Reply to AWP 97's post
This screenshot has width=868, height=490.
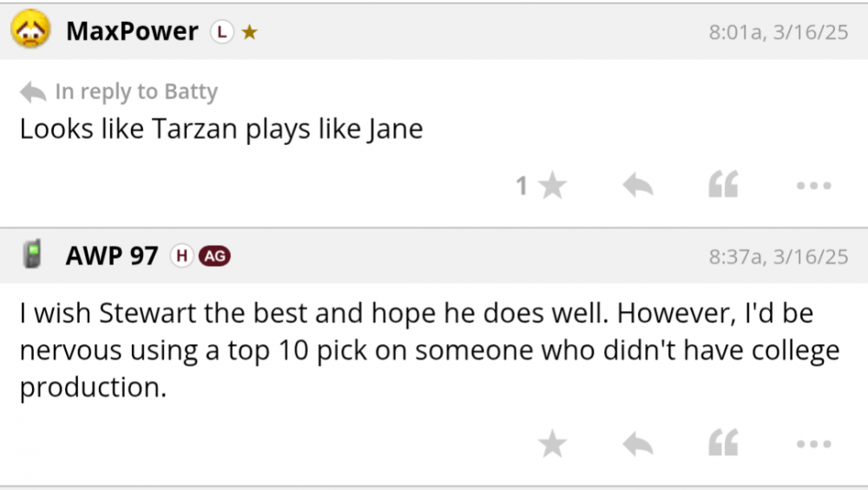coord(638,444)
